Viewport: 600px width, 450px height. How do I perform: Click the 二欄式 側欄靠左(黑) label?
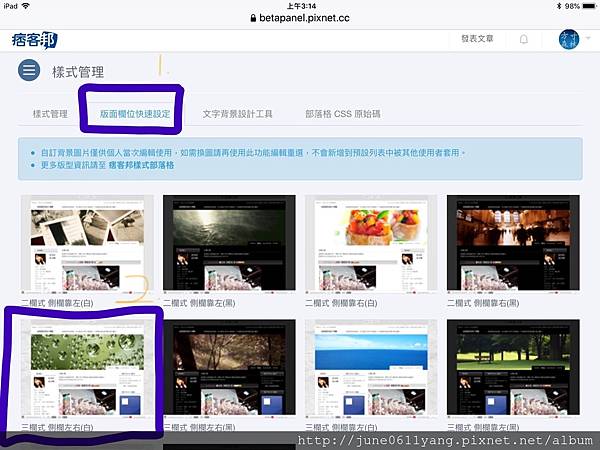[x=199, y=303]
